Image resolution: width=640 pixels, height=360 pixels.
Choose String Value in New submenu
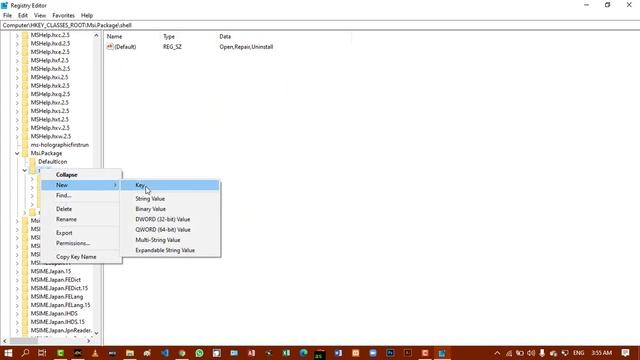tap(170, 199)
